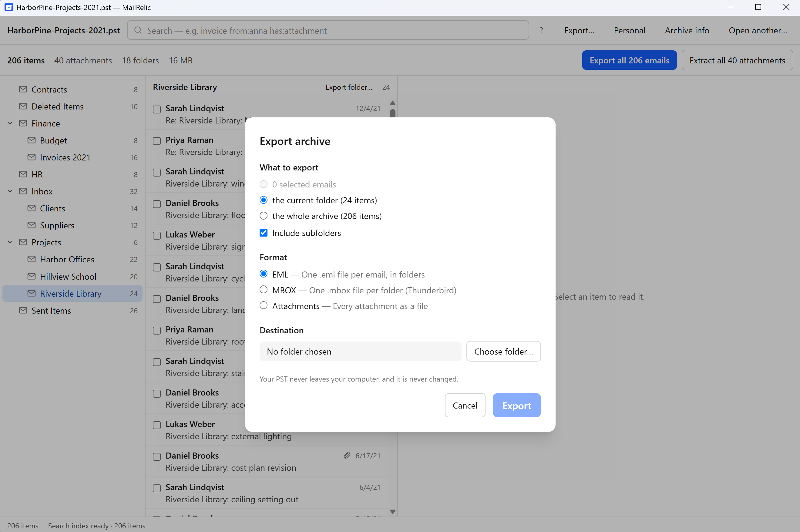Click paperclip icon on cost plan revision email
Screen dimensions: 800x532
[347, 455]
